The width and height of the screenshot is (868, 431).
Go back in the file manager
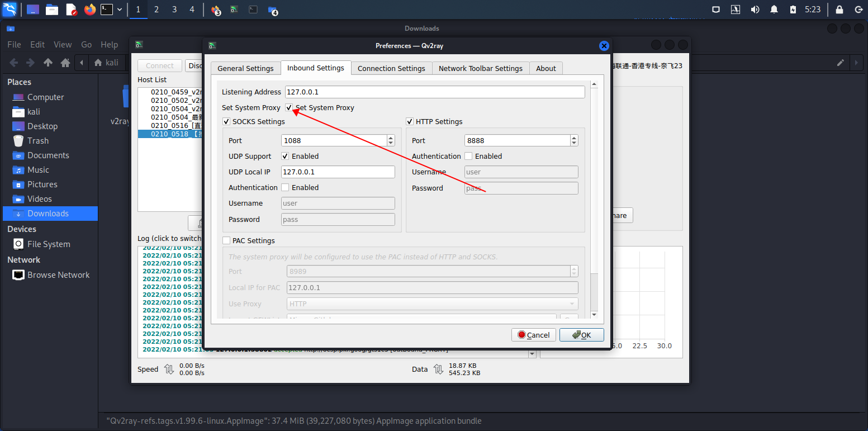[x=14, y=63]
